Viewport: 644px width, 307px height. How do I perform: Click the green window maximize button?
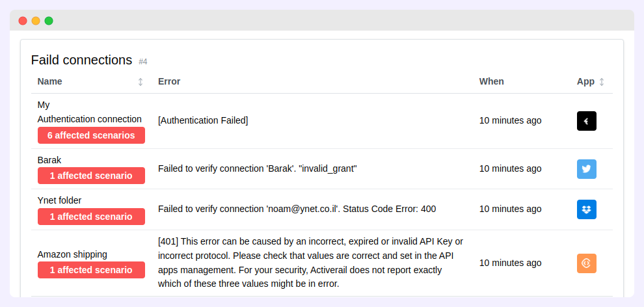click(x=49, y=21)
